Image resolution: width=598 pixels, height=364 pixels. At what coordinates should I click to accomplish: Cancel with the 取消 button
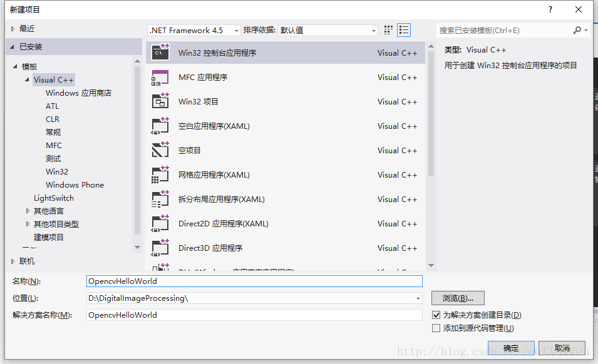tap(562, 348)
